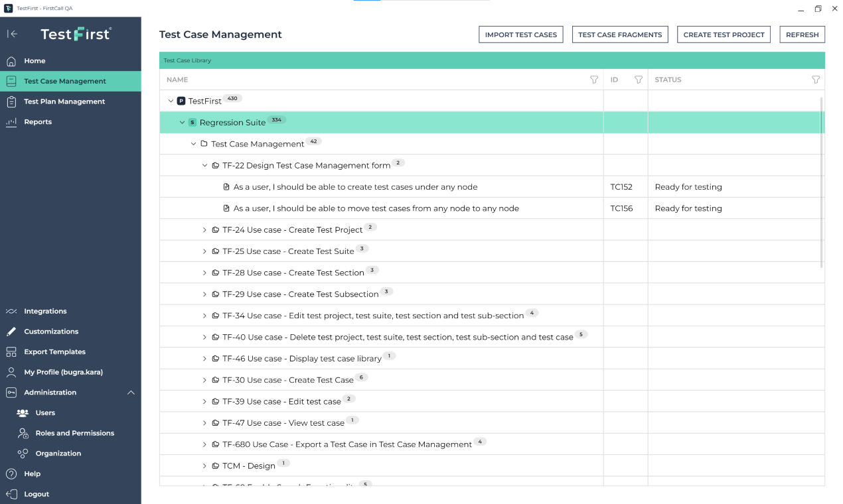
Task: Click the test case icon for TC152
Action: click(226, 187)
